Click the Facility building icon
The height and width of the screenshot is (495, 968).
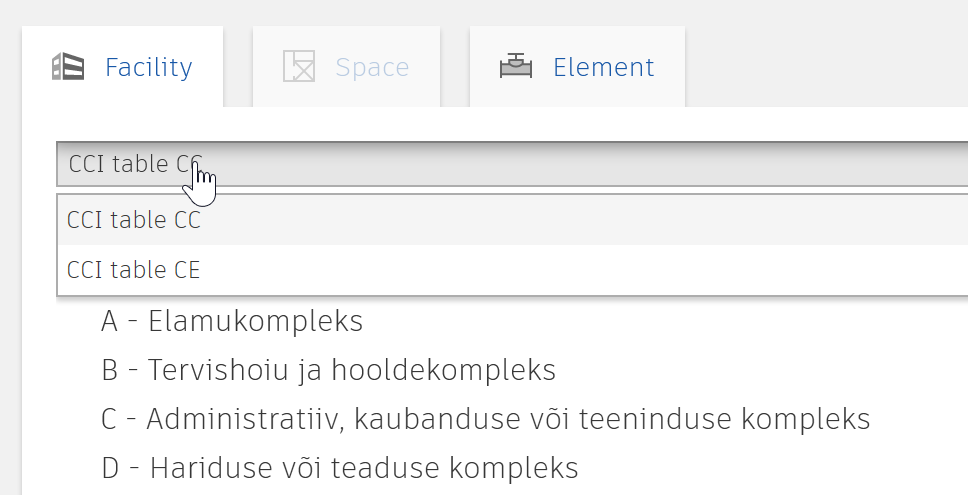(x=68, y=67)
